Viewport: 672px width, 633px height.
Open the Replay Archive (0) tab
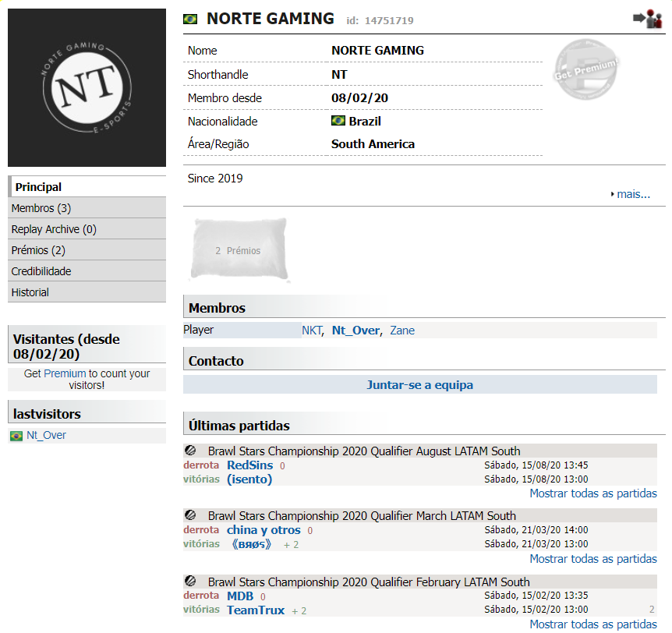click(87, 229)
